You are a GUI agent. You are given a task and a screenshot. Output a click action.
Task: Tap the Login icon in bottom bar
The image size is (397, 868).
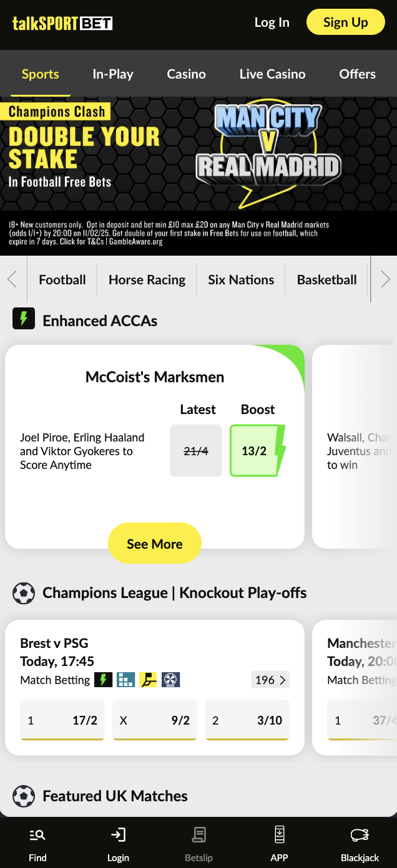coord(118,834)
